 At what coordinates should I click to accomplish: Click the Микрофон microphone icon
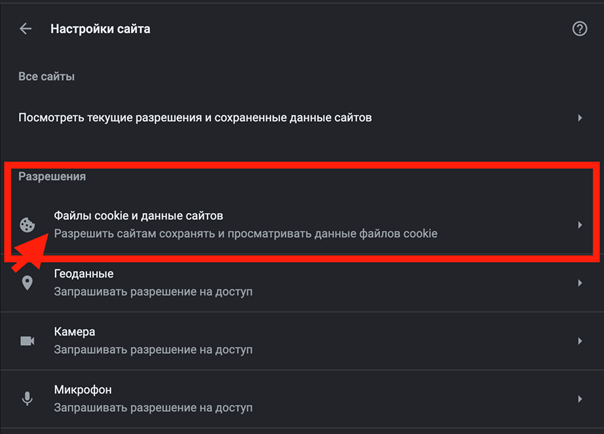(27, 399)
